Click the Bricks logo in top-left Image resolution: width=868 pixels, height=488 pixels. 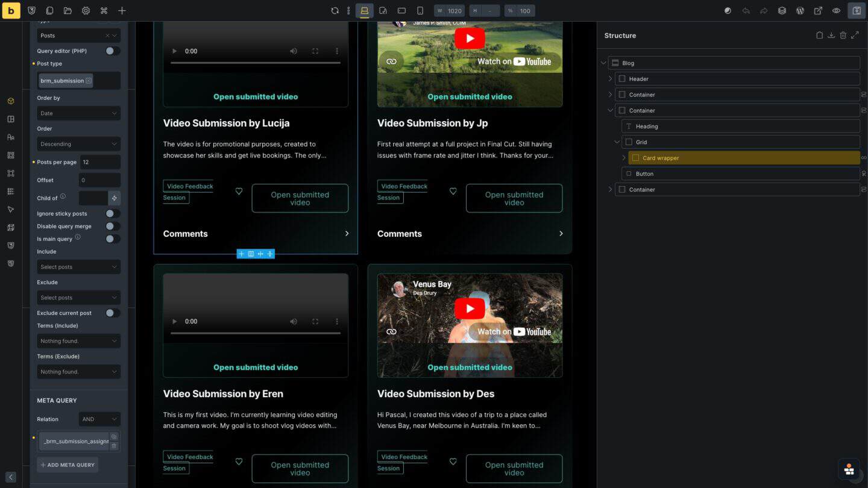[11, 10]
